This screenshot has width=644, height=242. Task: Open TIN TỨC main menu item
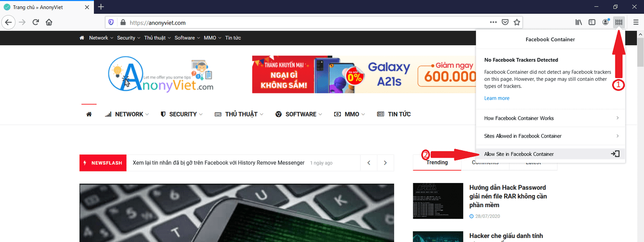coord(394,114)
